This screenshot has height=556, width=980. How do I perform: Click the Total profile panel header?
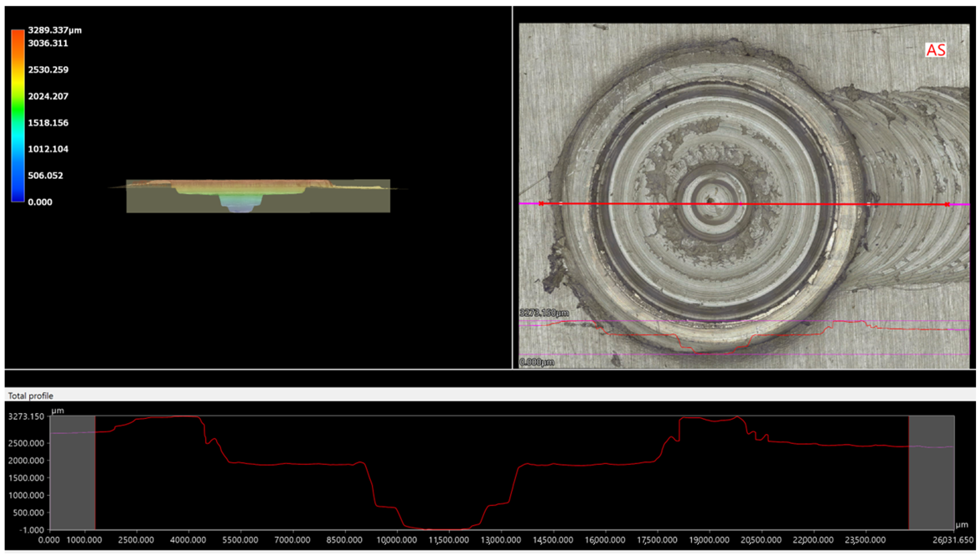[30, 396]
